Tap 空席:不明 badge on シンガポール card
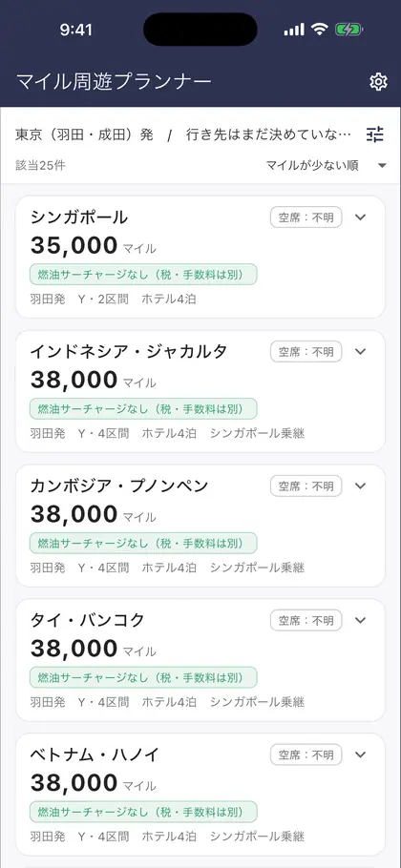Image resolution: width=401 pixels, height=868 pixels. point(306,217)
